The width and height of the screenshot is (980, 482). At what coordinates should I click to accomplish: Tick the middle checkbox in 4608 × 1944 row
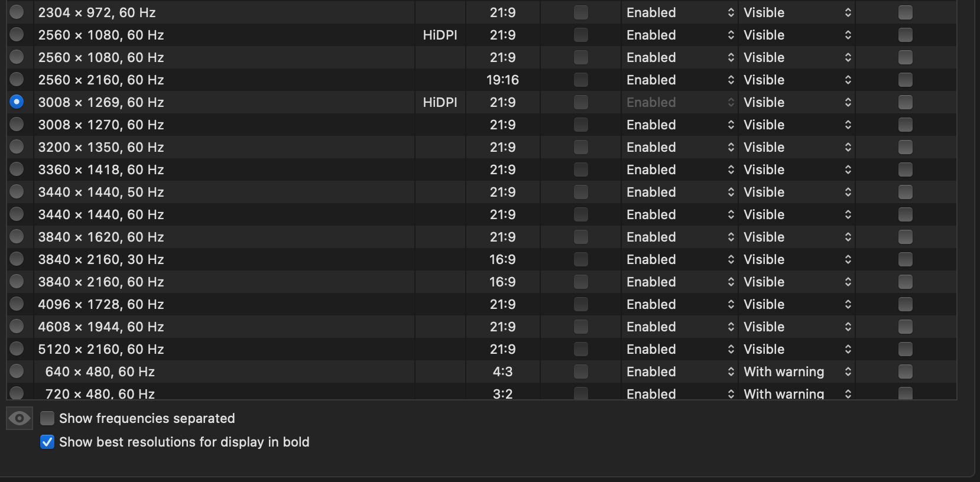click(x=581, y=327)
